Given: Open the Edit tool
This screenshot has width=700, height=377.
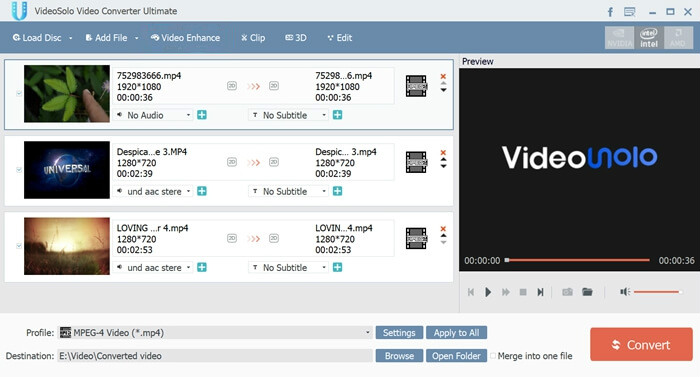Looking at the screenshot, I should pos(340,38).
